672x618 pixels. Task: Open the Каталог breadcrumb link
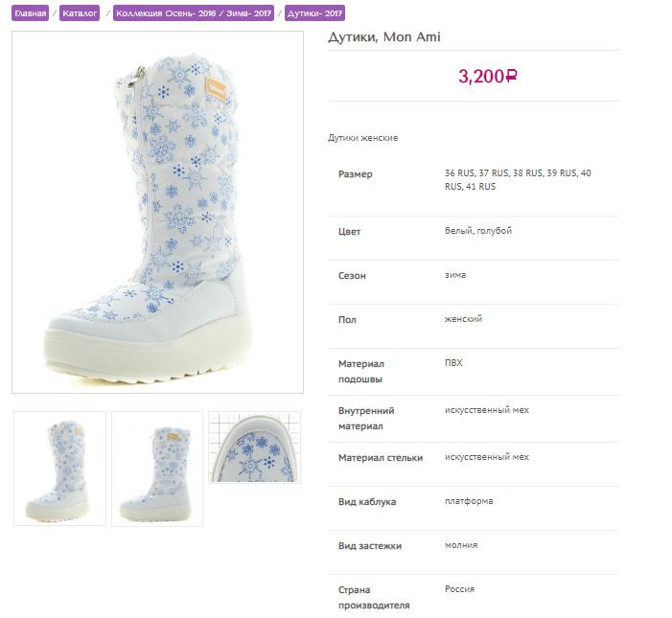coord(80,13)
